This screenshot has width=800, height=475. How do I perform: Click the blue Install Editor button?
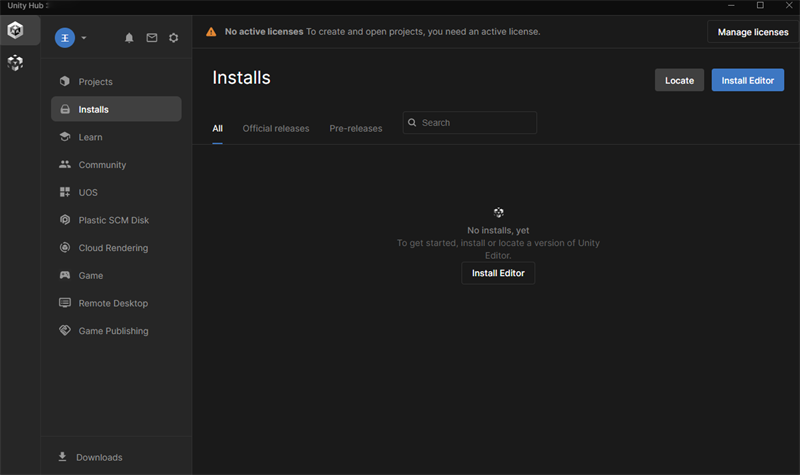747,81
